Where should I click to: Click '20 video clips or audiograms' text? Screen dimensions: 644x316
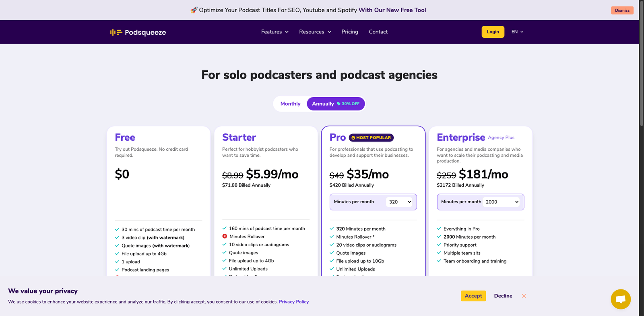(x=366, y=245)
